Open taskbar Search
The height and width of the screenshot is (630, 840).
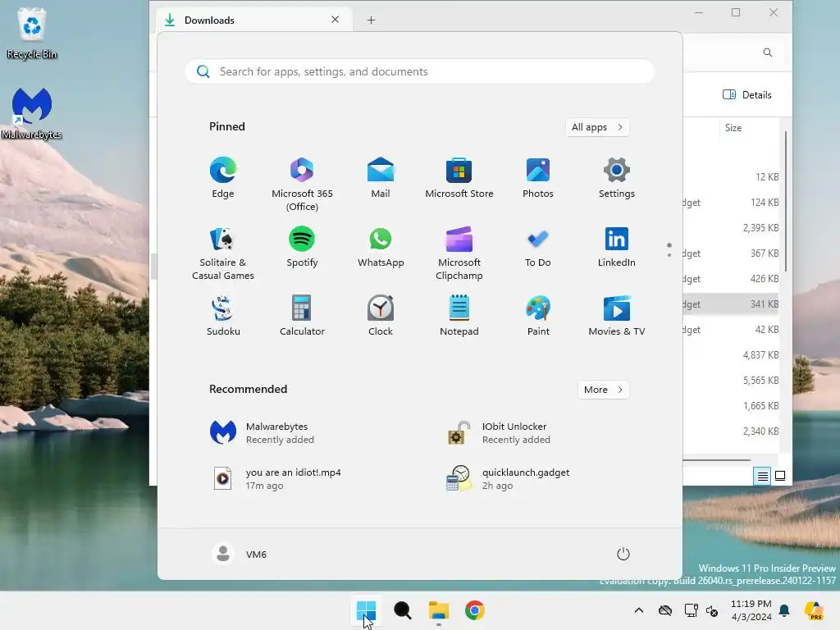pos(402,610)
